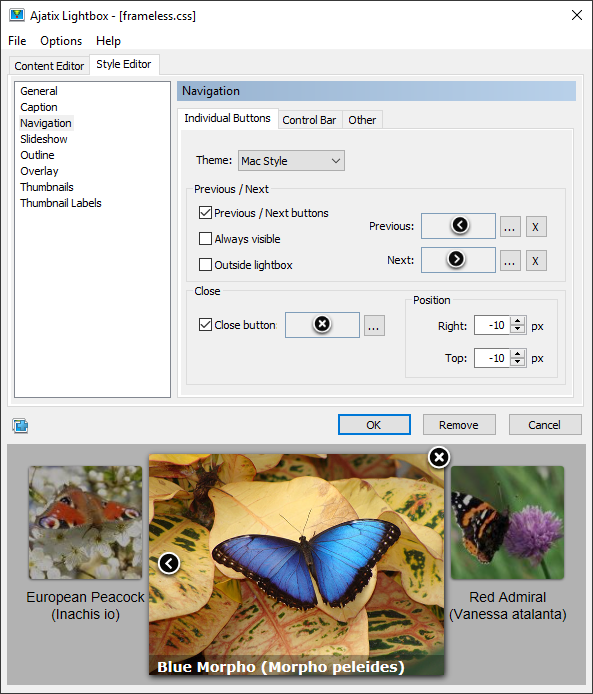This screenshot has height=694, width=593.
Task: Uncheck Previous / Next buttons checkbox
Action: [205, 213]
